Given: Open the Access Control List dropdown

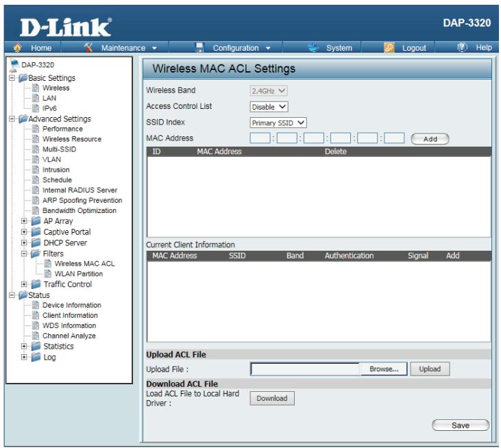Looking at the screenshot, I should coord(269,107).
